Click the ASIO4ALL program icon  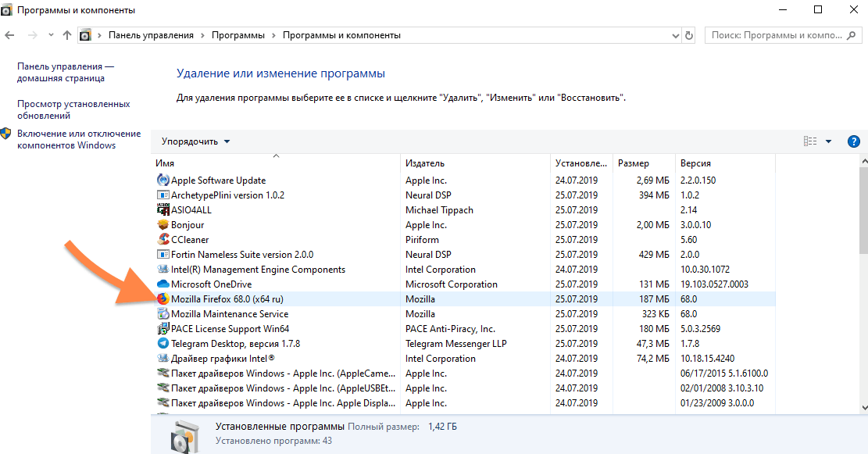[163, 210]
